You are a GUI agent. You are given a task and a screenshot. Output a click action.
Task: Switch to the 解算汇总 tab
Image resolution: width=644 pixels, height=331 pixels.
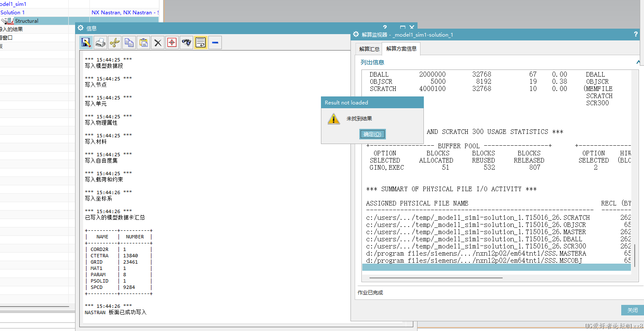pyautogui.click(x=369, y=49)
